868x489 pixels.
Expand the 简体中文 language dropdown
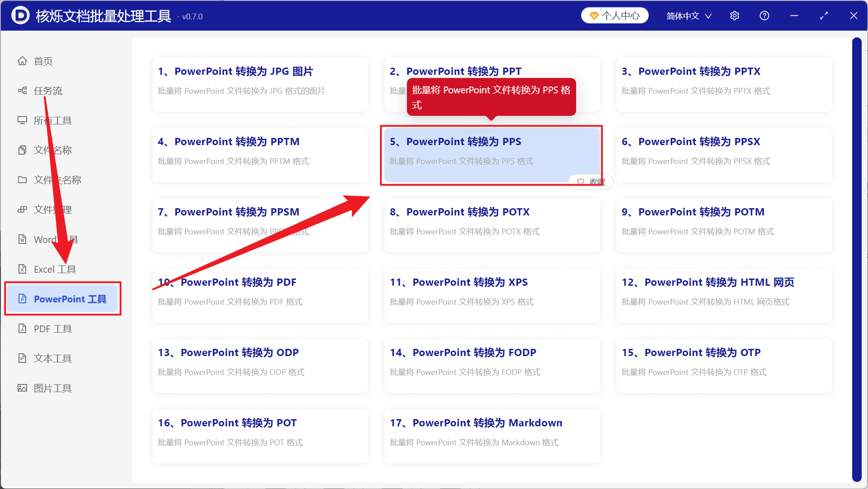point(689,16)
